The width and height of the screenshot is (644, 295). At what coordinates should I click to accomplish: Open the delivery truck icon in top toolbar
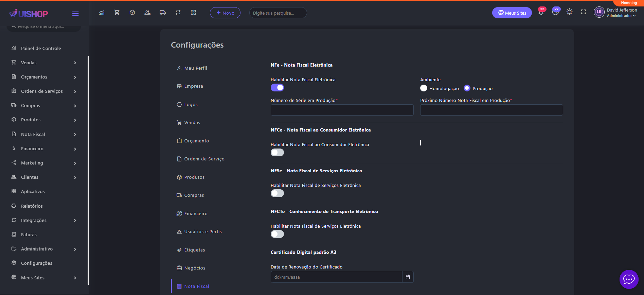click(x=163, y=13)
